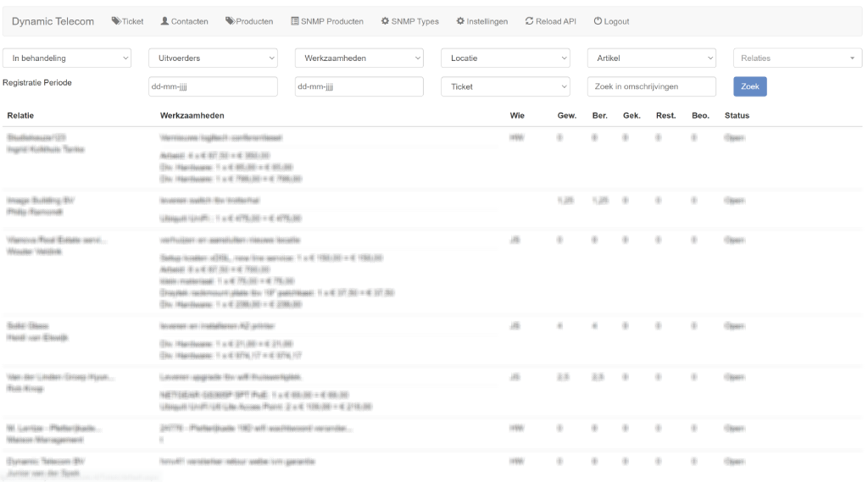Click the SNMP Producten list icon

pyautogui.click(x=295, y=21)
